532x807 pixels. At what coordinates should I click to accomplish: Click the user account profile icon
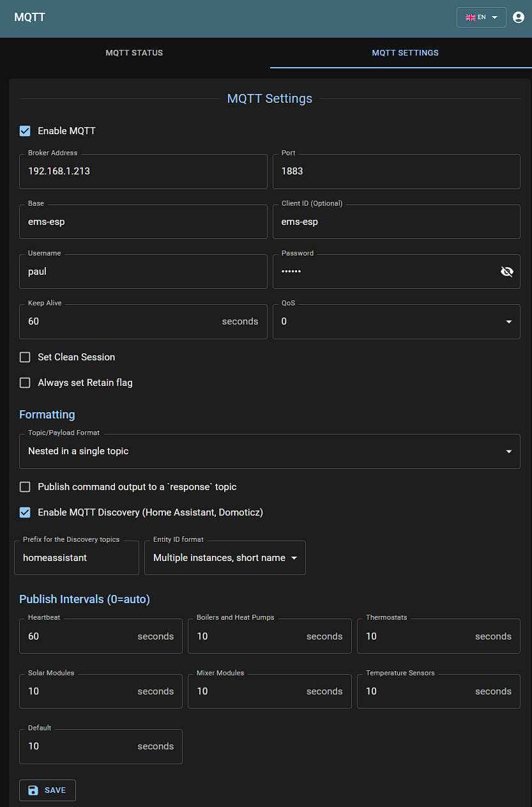tap(519, 17)
